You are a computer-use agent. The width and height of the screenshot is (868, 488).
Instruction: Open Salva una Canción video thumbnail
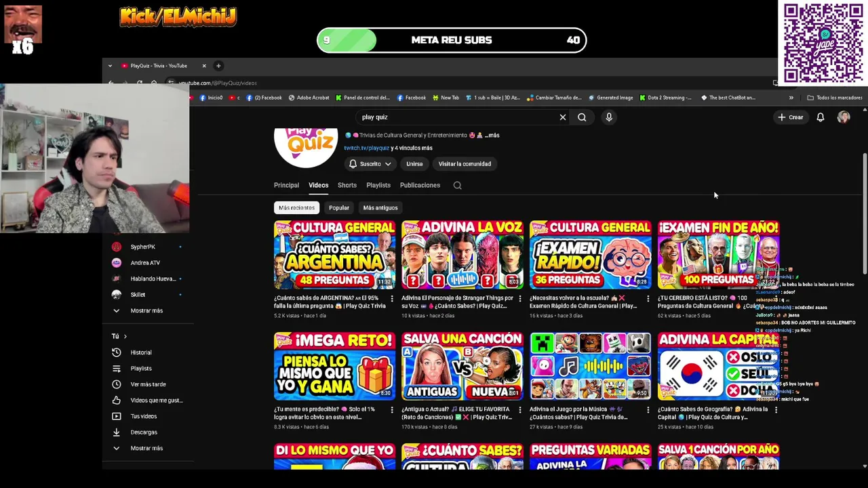(x=462, y=366)
